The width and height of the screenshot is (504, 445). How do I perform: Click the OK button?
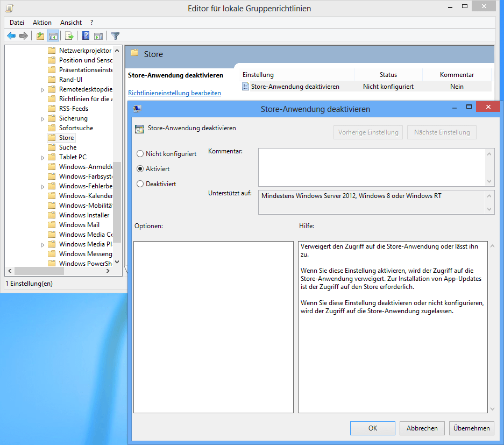(373, 428)
